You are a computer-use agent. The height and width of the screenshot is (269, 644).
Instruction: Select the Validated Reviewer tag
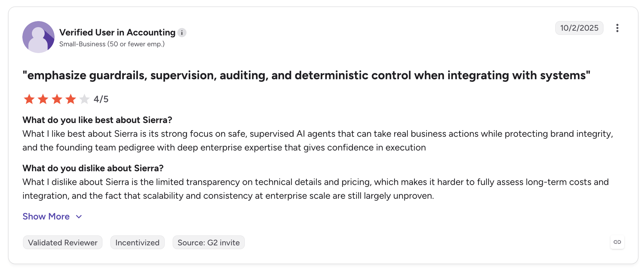tap(63, 242)
